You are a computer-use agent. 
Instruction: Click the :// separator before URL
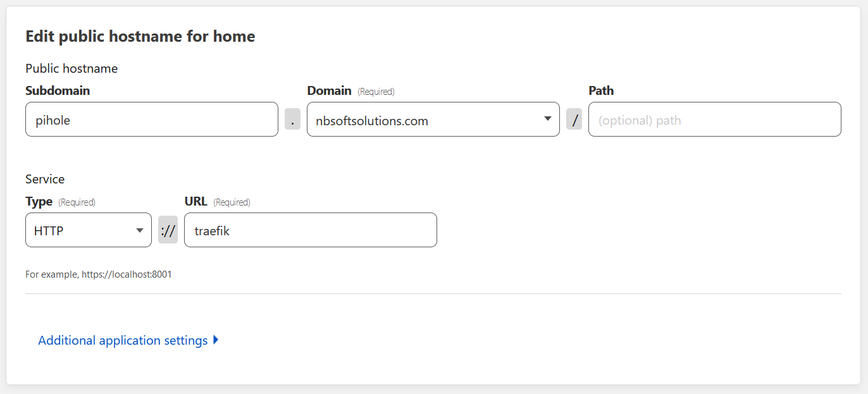168,230
